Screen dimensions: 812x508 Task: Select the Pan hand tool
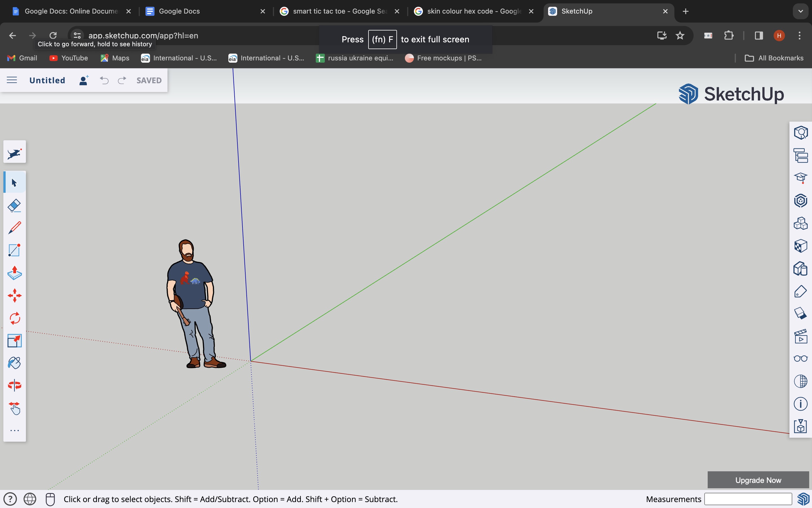click(14, 408)
